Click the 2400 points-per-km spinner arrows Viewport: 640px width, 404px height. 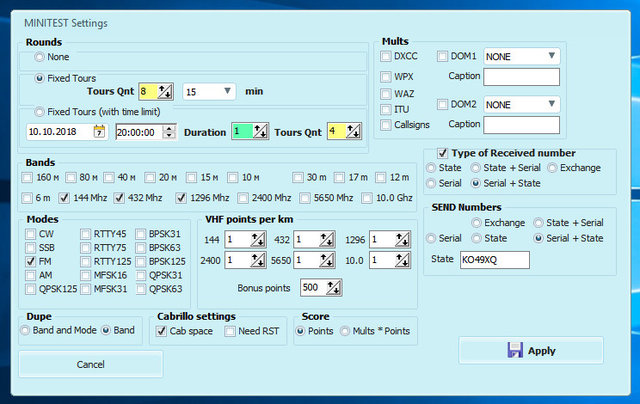pyautogui.click(x=258, y=260)
